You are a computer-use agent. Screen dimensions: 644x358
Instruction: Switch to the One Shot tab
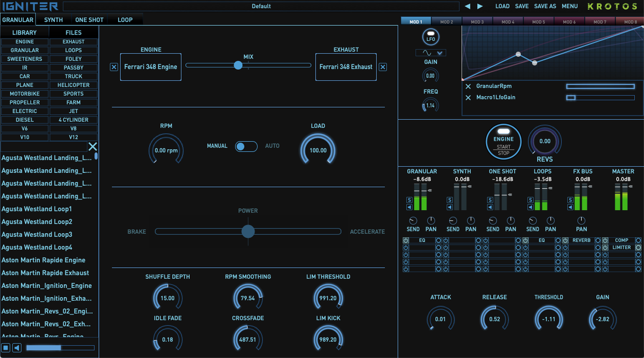tap(89, 20)
